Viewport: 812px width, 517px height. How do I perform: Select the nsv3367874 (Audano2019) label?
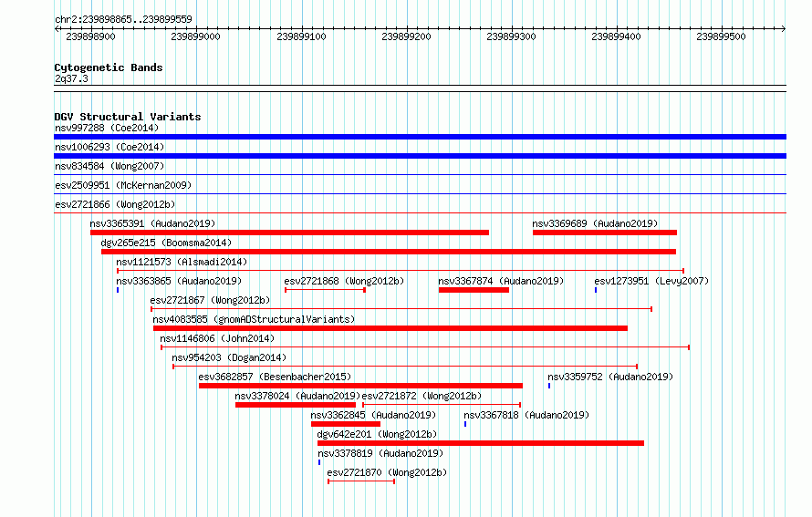point(501,281)
